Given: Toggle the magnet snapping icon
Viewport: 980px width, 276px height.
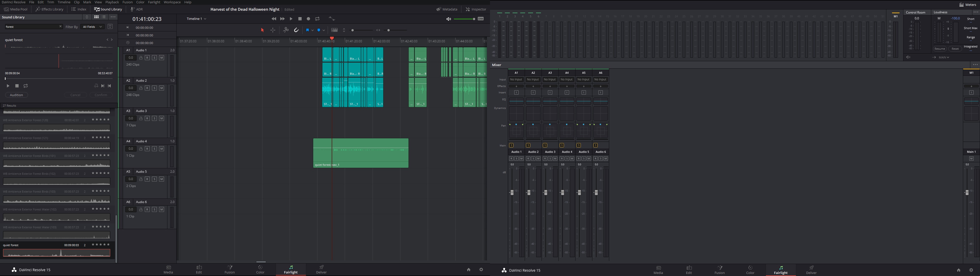Looking at the screenshot, I should [296, 30].
